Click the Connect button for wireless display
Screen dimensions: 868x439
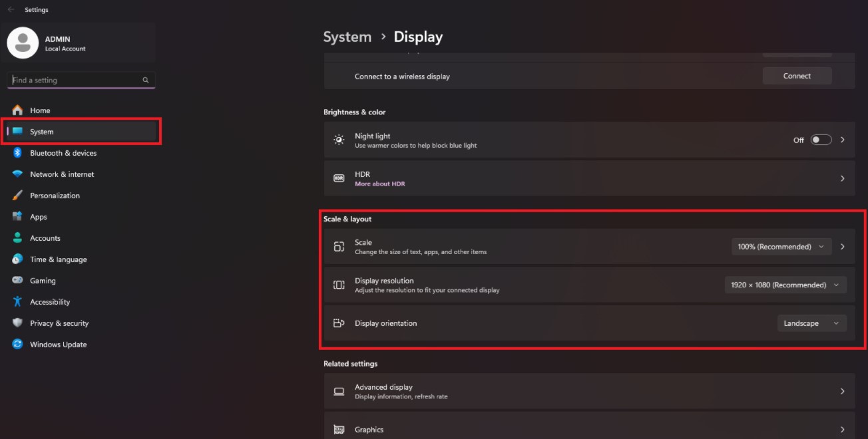pyautogui.click(x=797, y=76)
